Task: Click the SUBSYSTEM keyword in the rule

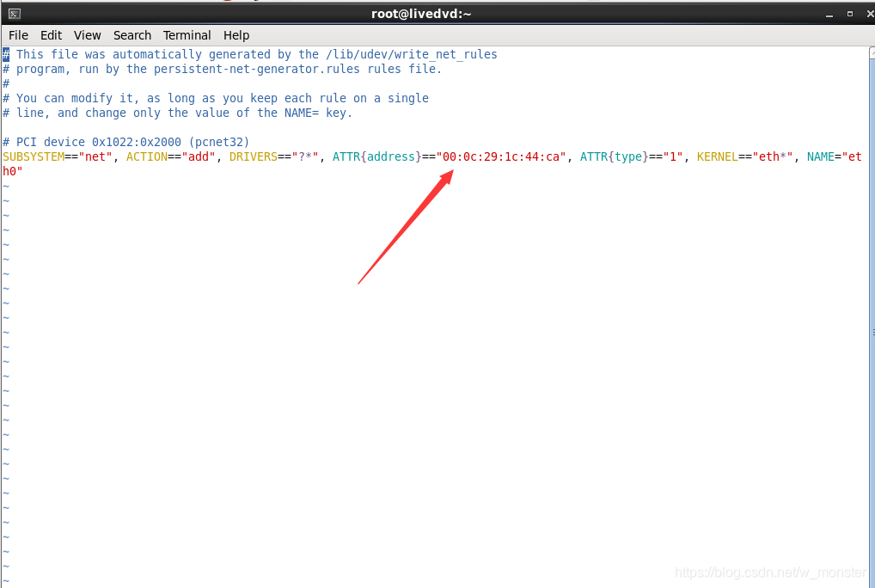Action: pos(34,156)
